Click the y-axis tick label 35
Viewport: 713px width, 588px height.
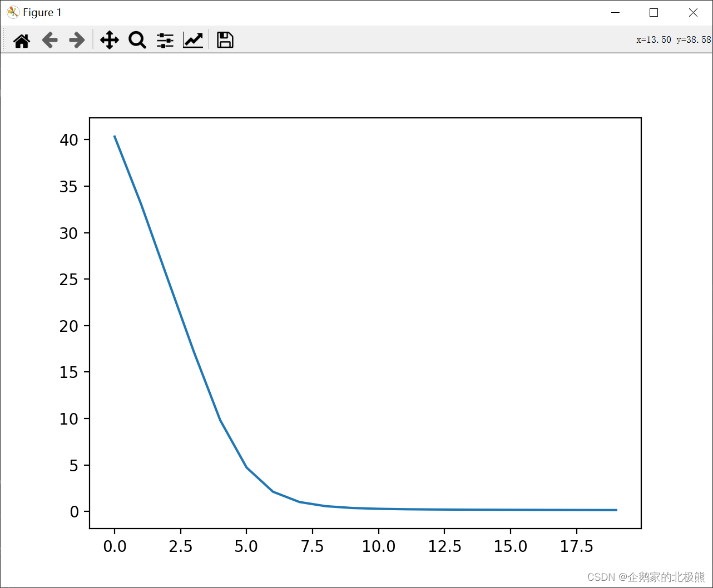coord(68,186)
